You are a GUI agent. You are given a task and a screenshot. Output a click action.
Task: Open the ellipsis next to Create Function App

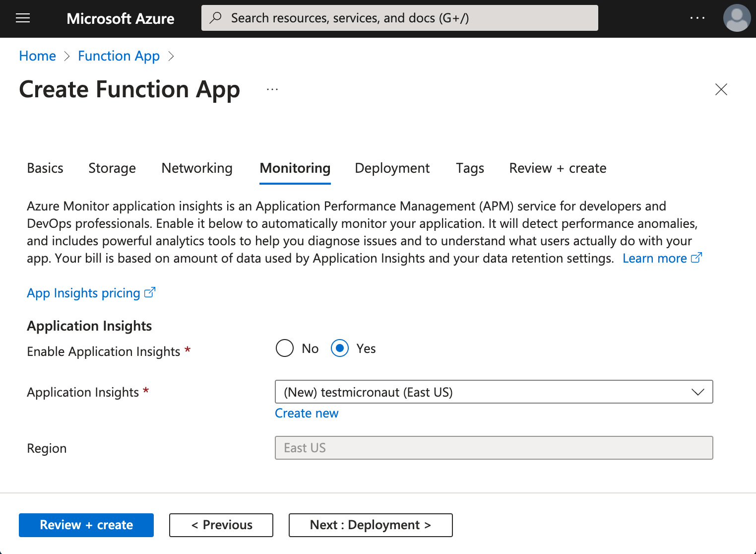272,89
